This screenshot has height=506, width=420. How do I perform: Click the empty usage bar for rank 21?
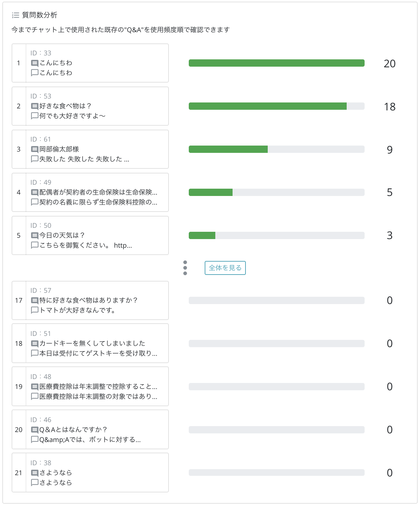pos(276,473)
